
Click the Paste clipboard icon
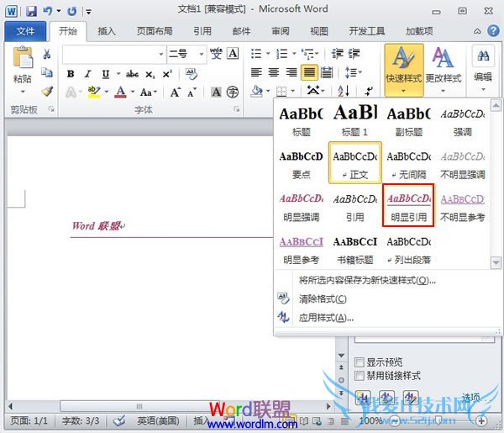pos(23,57)
